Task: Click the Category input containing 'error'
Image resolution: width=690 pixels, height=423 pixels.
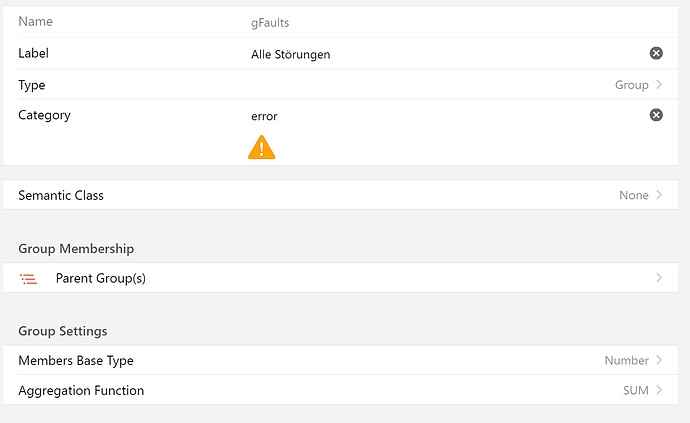Action: pyautogui.click(x=265, y=116)
